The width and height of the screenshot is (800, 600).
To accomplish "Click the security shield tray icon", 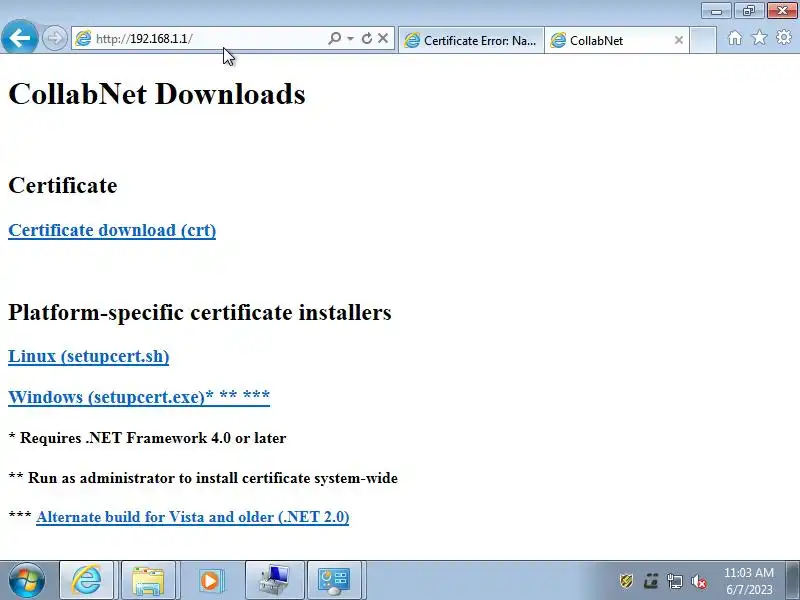I will pyautogui.click(x=626, y=581).
